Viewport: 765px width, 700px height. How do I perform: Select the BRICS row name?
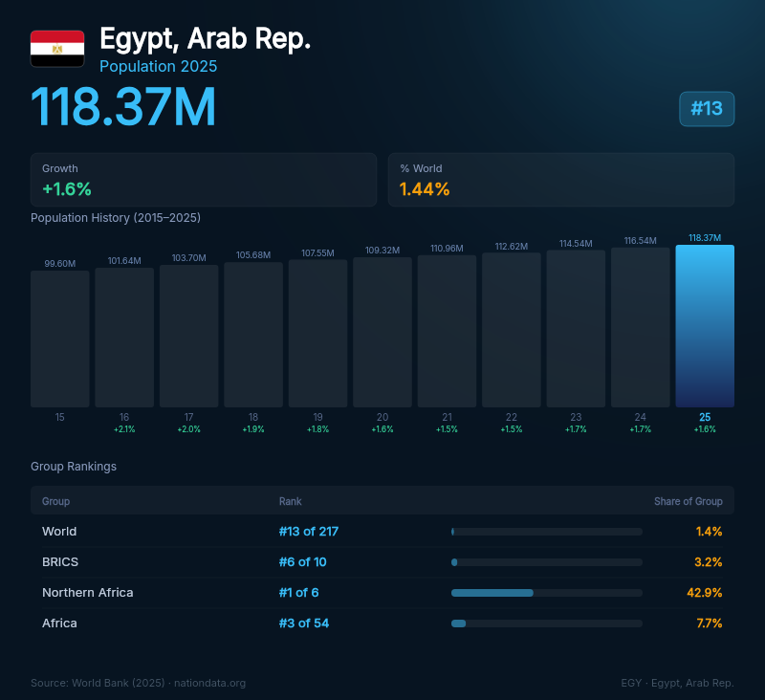(x=60, y=562)
